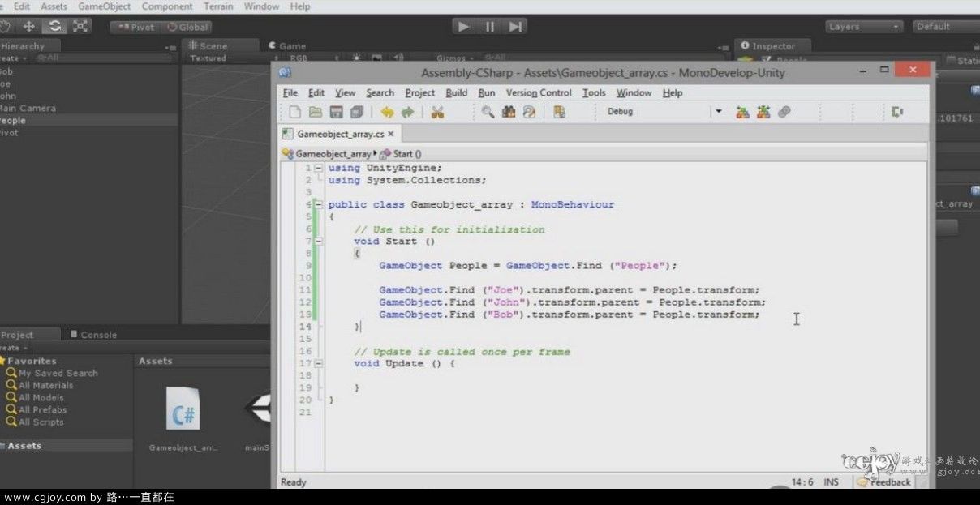Toggle the Global handle rotation button
This screenshot has width=980, height=505.
point(188,27)
